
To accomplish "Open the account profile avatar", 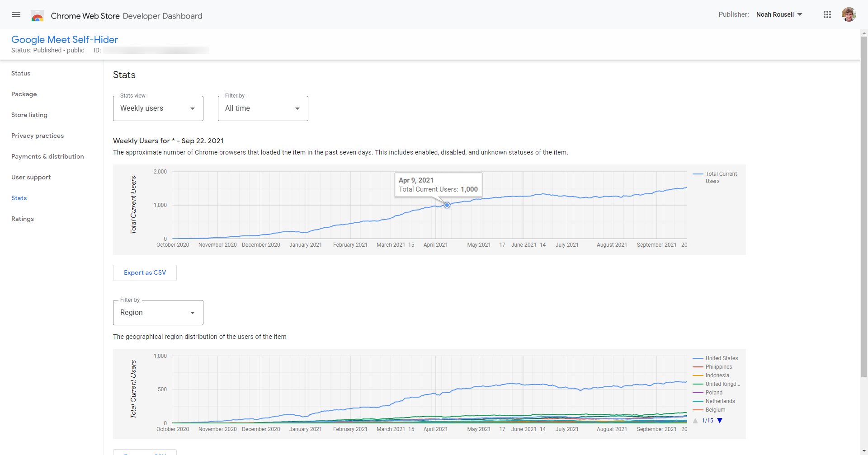I will [x=849, y=14].
